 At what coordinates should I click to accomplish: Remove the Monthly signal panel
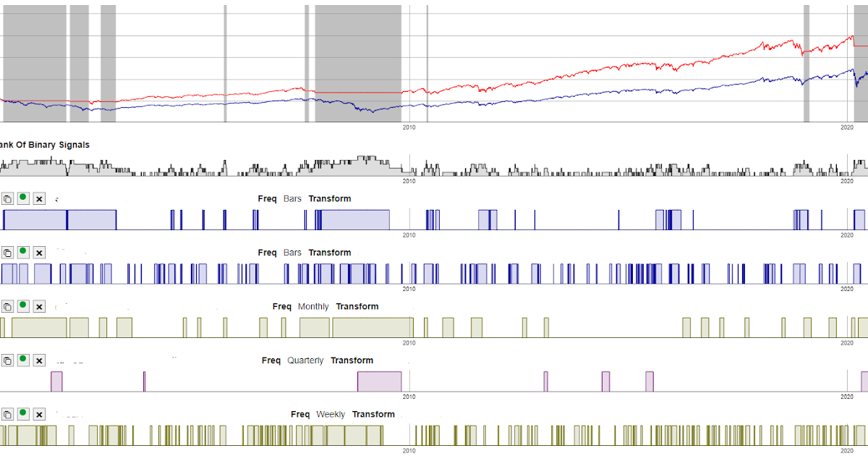(x=39, y=306)
